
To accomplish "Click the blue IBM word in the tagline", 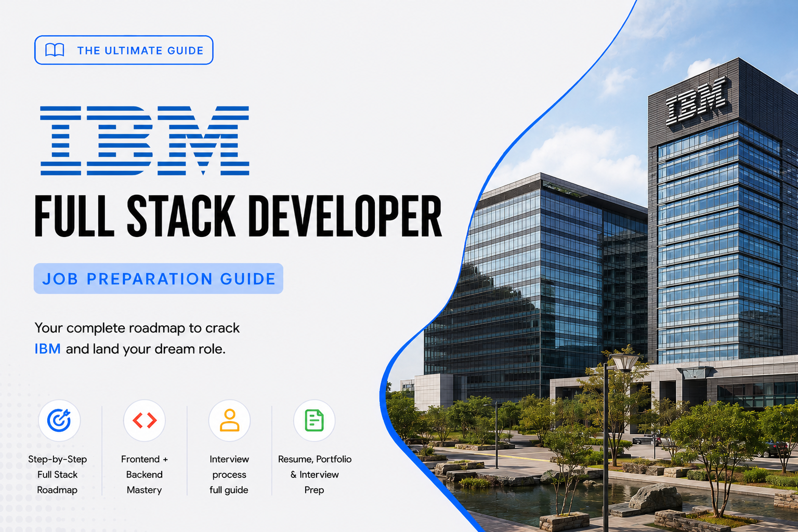I will click(47, 349).
